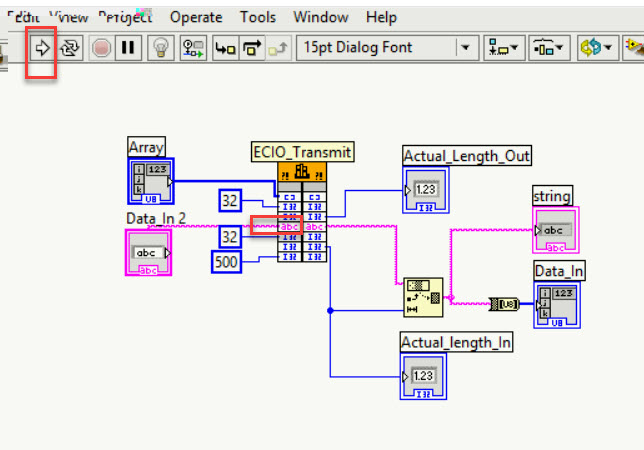Select the ECIO_Transmit library function node
This screenshot has width=644, height=450.
coord(302,211)
